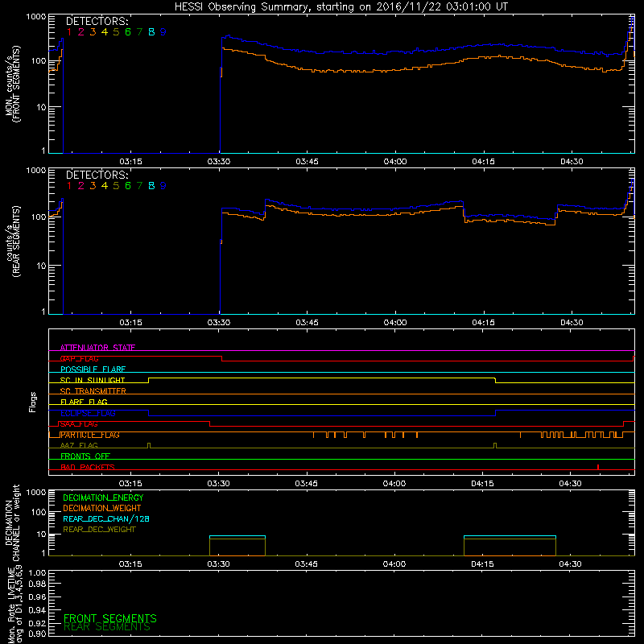
Task: Click the DECIMATION_ENERGY legend entry
Action: pos(103,497)
